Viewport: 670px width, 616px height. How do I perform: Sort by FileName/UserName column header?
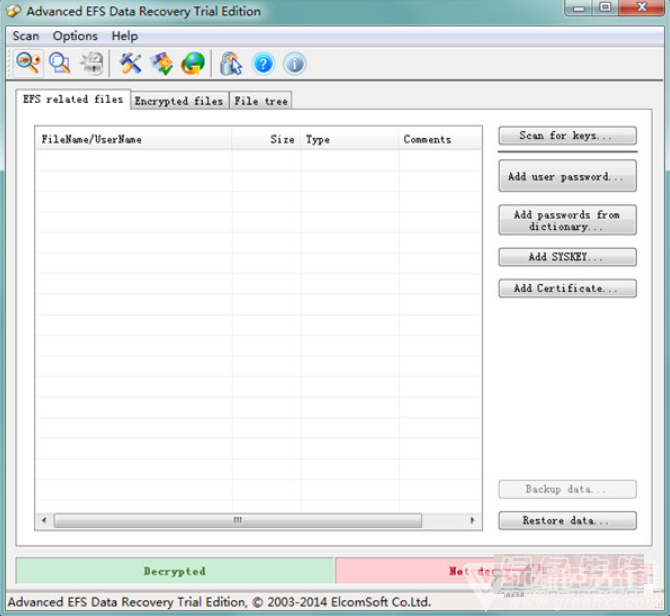click(134, 139)
